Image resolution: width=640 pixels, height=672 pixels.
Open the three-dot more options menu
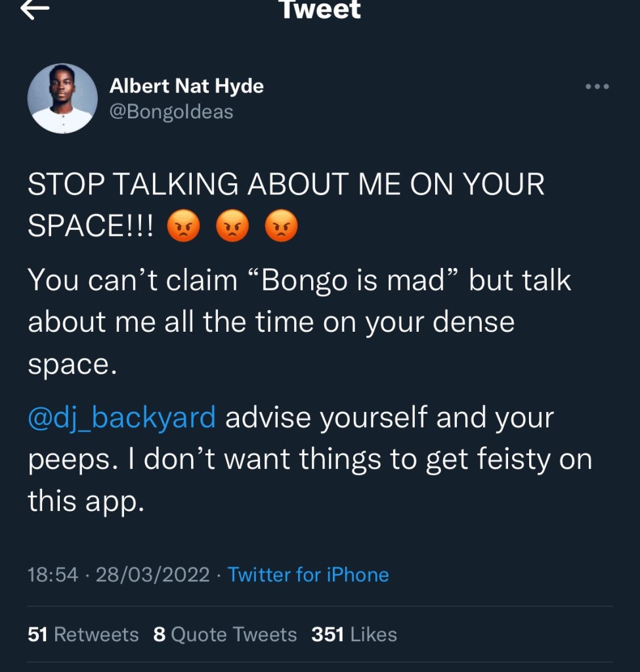pyautogui.click(x=597, y=86)
